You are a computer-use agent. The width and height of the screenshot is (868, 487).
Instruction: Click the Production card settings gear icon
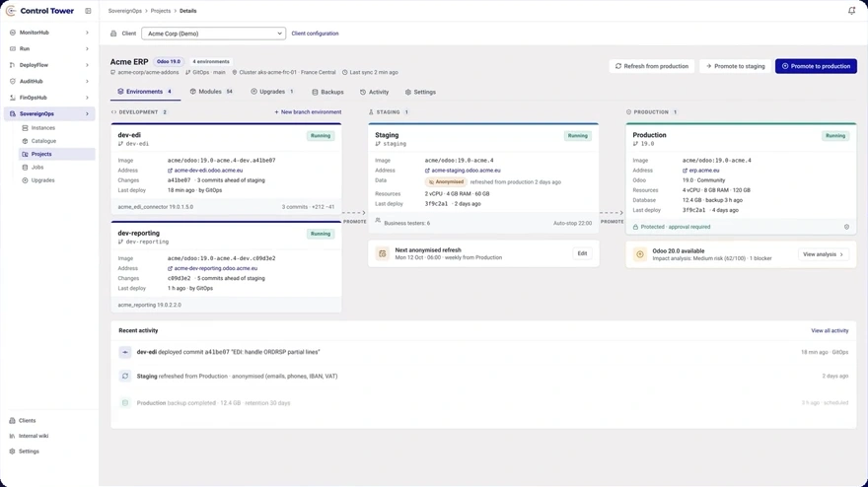(846, 227)
